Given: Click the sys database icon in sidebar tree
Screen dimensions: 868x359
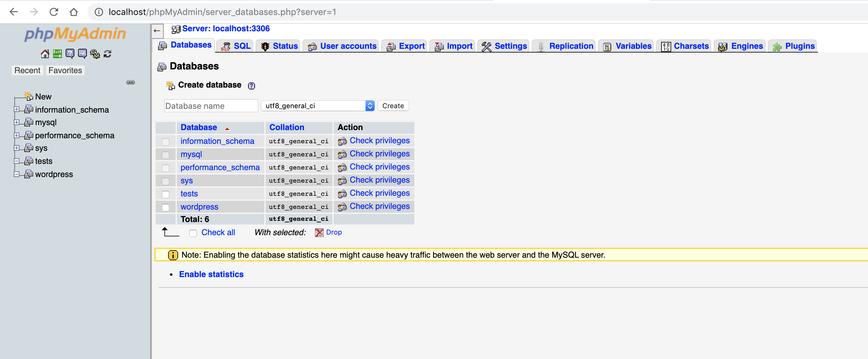Looking at the screenshot, I should [29, 148].
